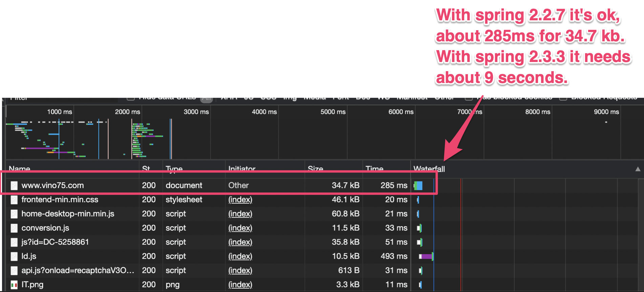Toggle the sort arrow in the Waterfall header
Image resolution: width=644 pixels, height=292 pixels.
[638, 169]
